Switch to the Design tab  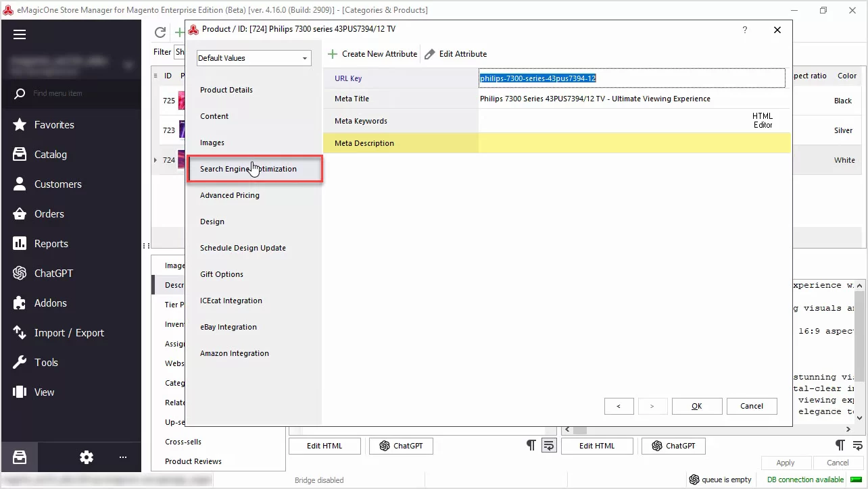pyautogui.click(x=212, y=222)
